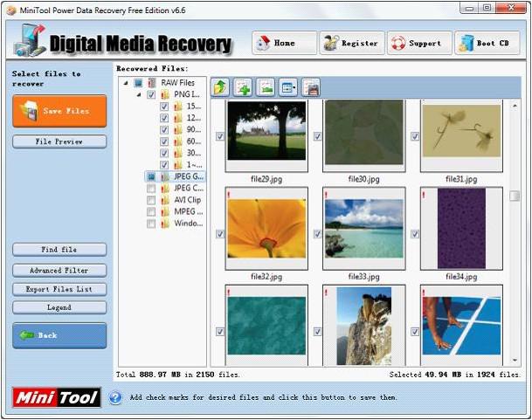Uncheck the checkbox beside file31.jpg
Viewport: 532px width, 420px height.
point(415,136)
